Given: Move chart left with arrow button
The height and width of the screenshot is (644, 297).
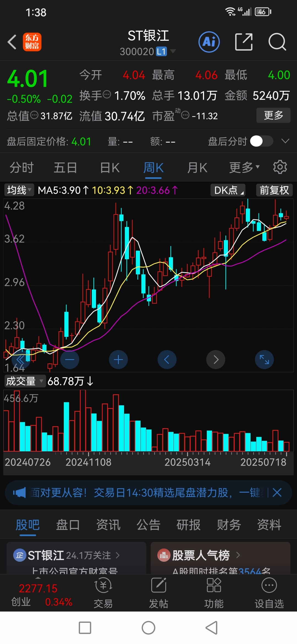Looking at the screenshot, I should click(x=167, y=359).
